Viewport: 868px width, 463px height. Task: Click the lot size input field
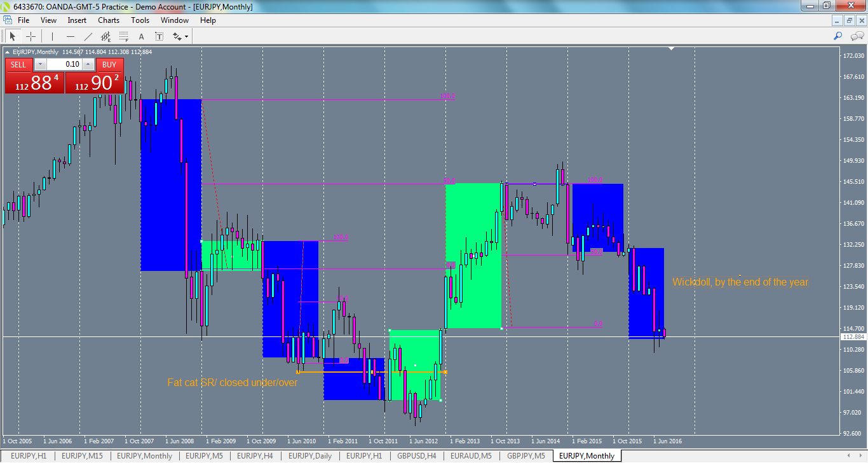pyautogui.click(x=64, y=64)
